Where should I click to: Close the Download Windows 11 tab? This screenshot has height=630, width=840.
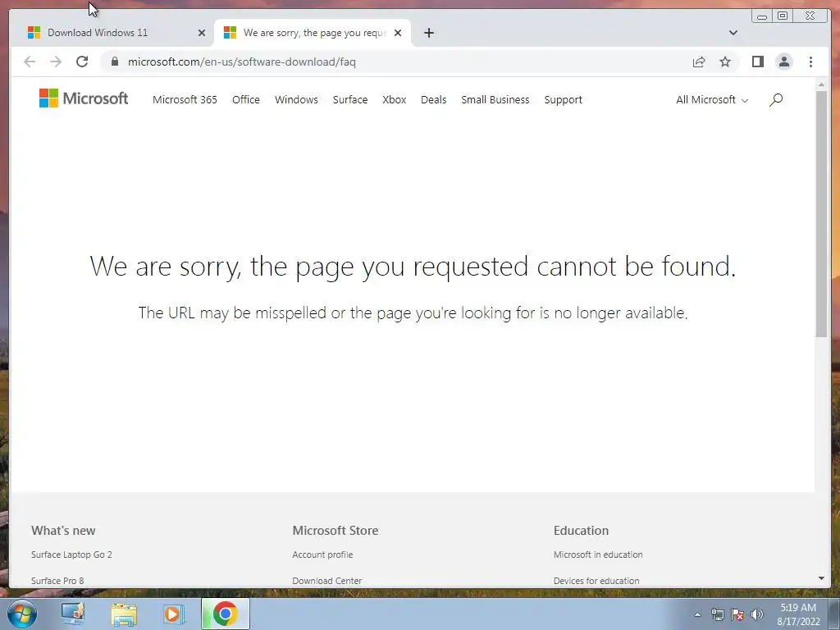[202, 33]
